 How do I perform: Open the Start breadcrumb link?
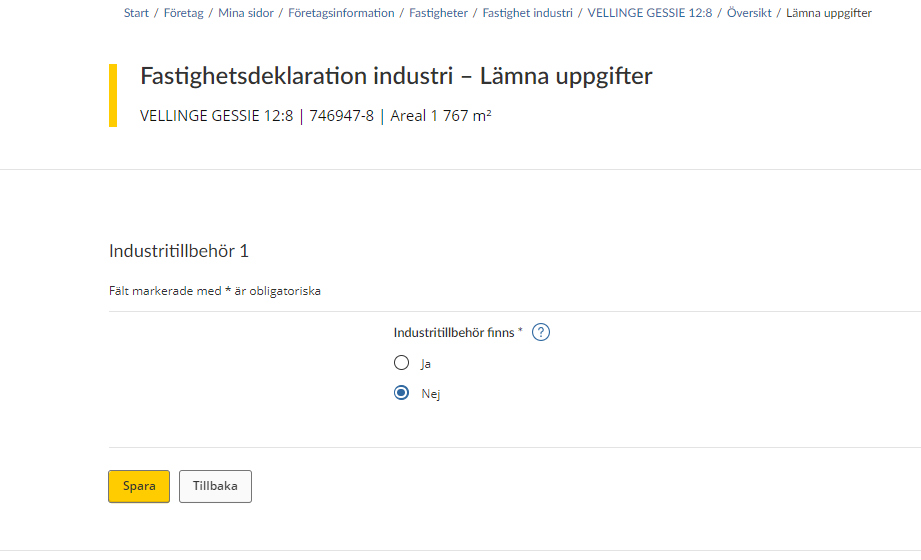[136, 13]
